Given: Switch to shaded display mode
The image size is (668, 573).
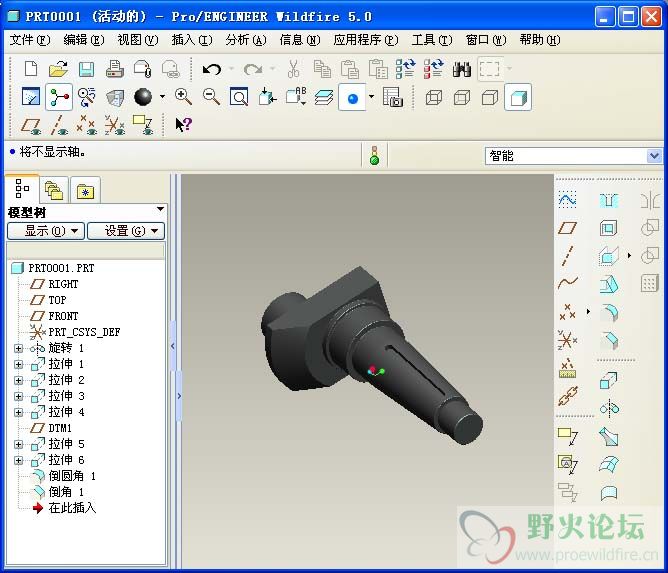Looking at the screenshot, I should tap(518, 98).
